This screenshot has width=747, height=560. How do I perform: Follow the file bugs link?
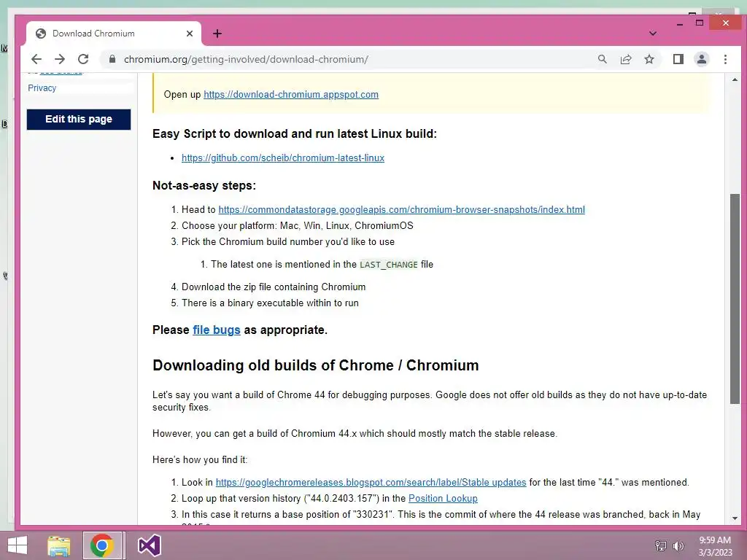click(x=216, y=330)
